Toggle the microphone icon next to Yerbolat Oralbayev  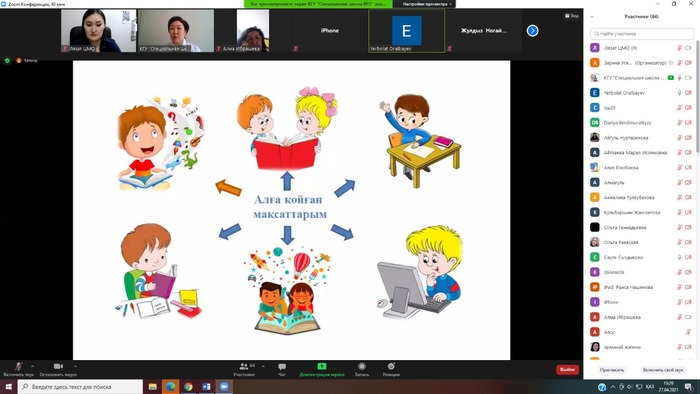pos(679,93)
